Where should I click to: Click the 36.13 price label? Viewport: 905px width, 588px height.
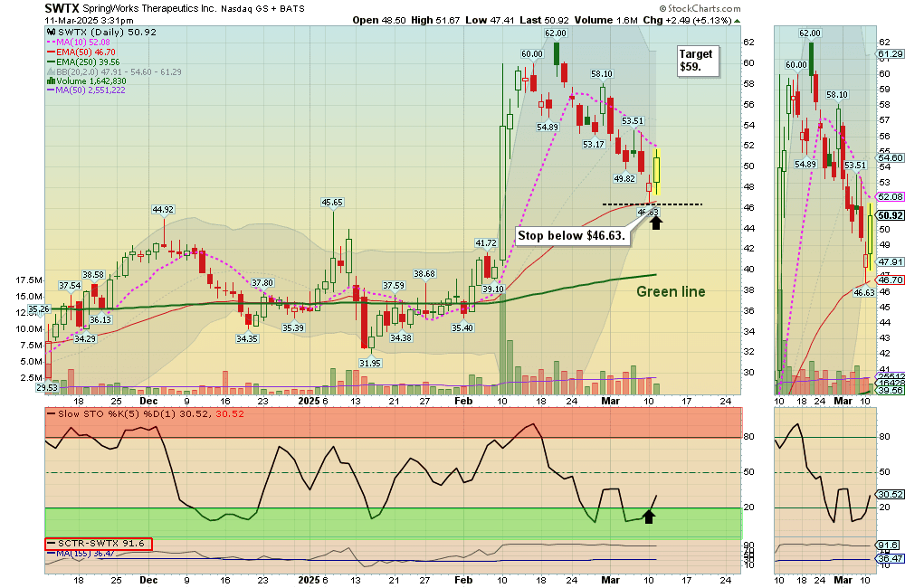[100, 319]
